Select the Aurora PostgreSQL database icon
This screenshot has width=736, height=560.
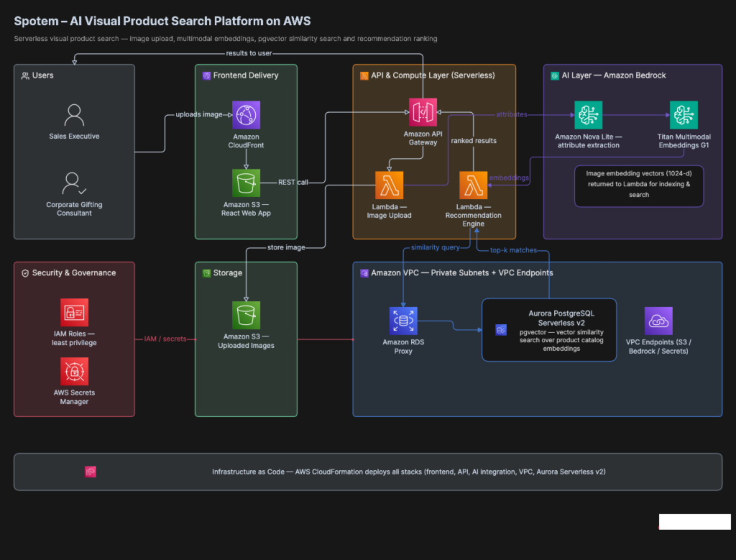point(501,330)
